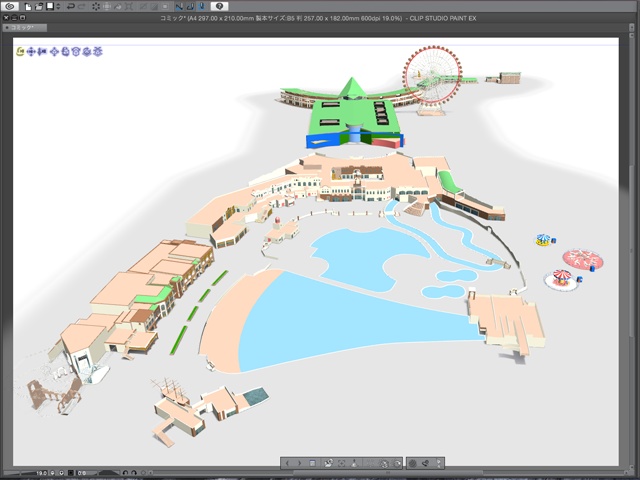The height and width of the screenshot is (480, 640).
Task: Adjust the zoom slider at bottom left
Action: click(x=20, y=473)
